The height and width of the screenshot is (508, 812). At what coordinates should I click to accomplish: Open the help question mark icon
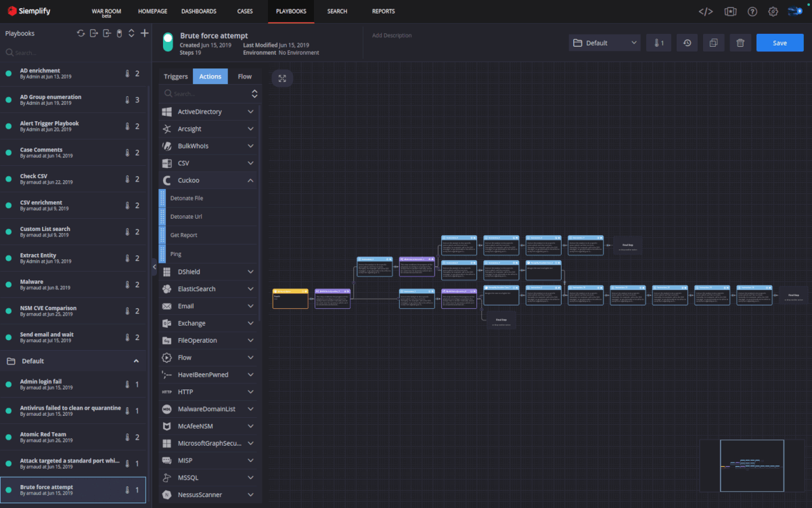click(752, 12)
